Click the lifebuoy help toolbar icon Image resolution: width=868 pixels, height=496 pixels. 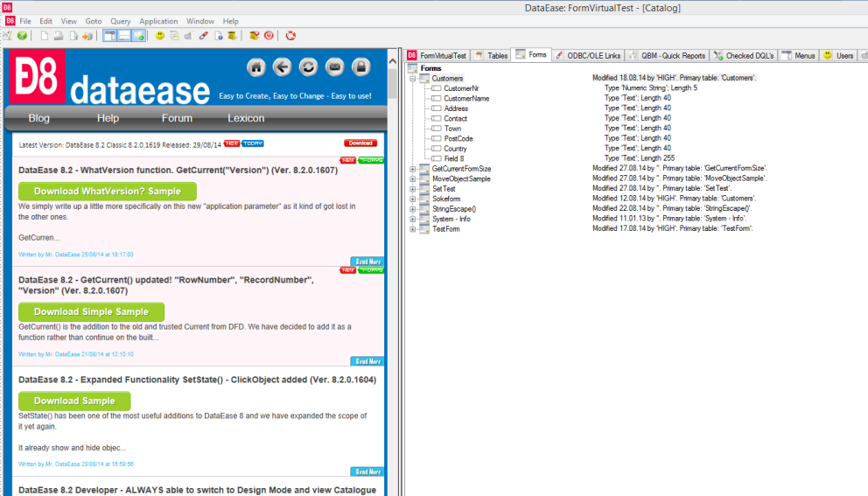pos(290,35)
